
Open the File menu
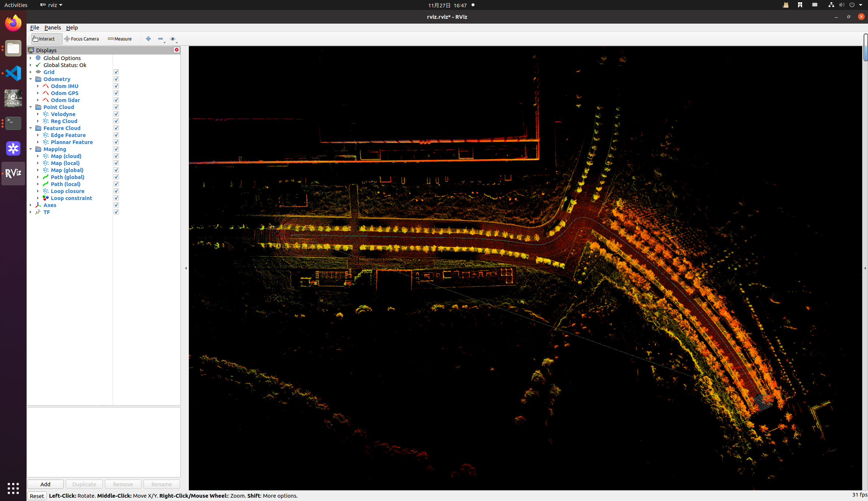click(x=35, y=28)
